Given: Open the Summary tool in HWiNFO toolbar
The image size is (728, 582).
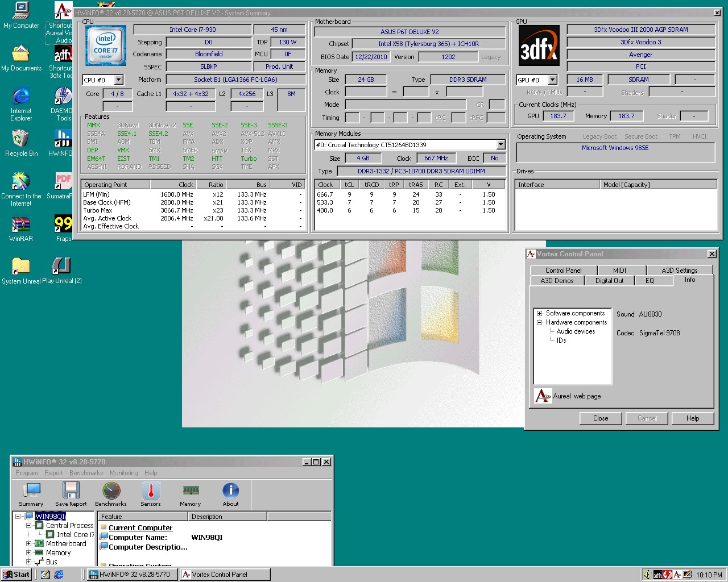Looking at the screenshot, I should (x=31, y=494).
